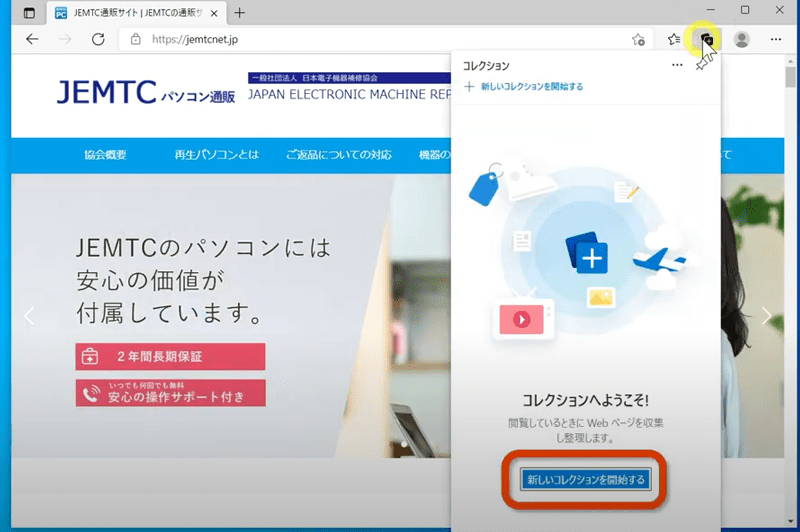Click the コレクションへようこそ! heading
The width and height of the screenshot is (800, 532).
click(x=586, y=400)
